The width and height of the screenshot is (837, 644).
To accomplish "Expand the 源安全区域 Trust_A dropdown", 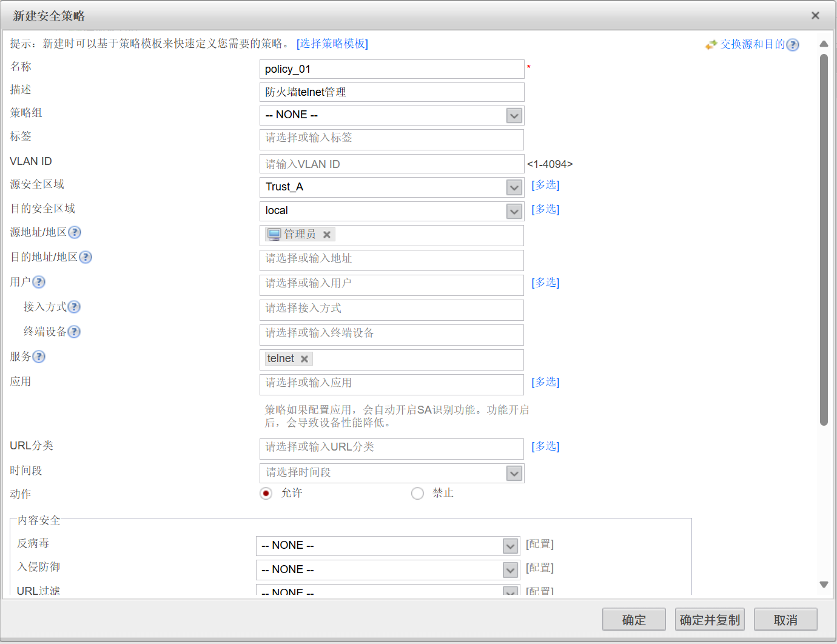I will coord(514,187).
